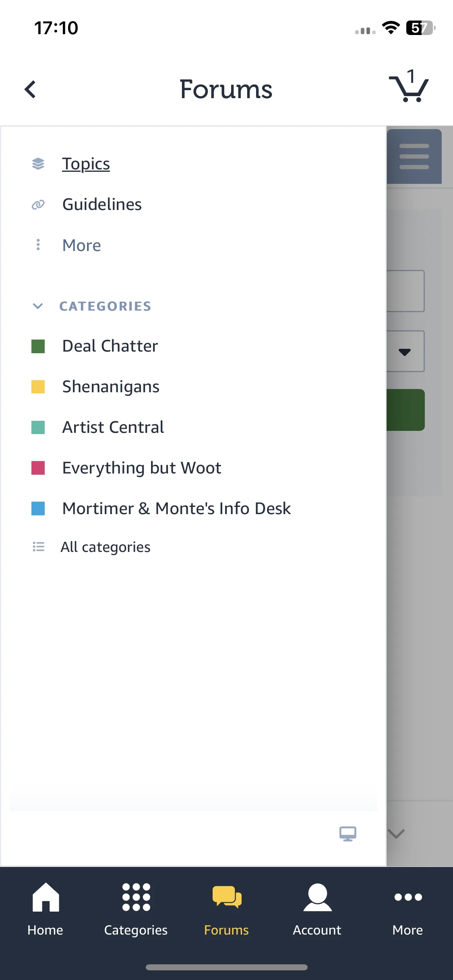Open Everything but Woot category

point(142,468)
